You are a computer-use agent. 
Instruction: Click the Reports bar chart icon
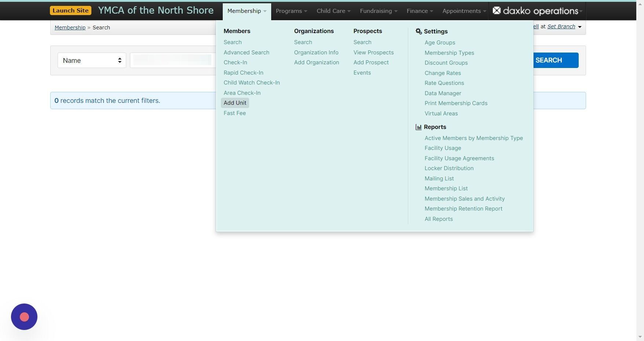pyautogui.click(x=418, y=127)
